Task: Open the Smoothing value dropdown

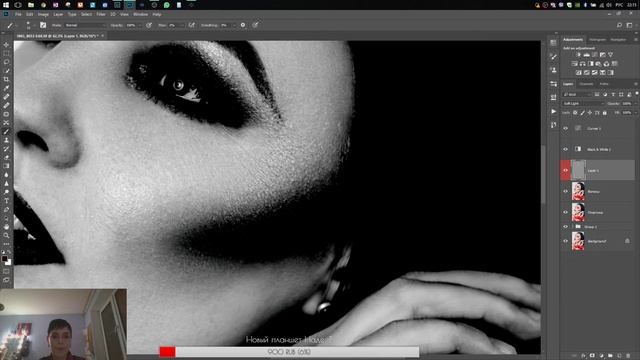Action: 234,25
